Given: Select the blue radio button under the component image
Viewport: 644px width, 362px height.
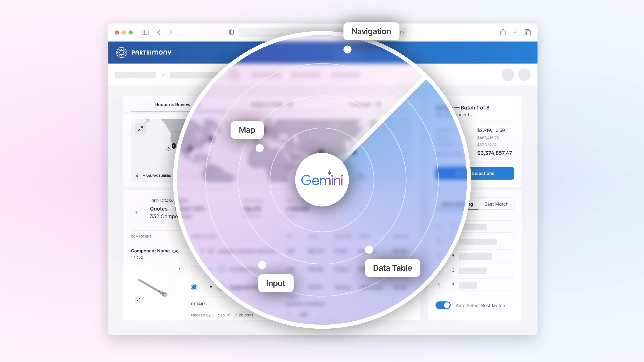Looking at the screenshot, I should click(194, 287).
